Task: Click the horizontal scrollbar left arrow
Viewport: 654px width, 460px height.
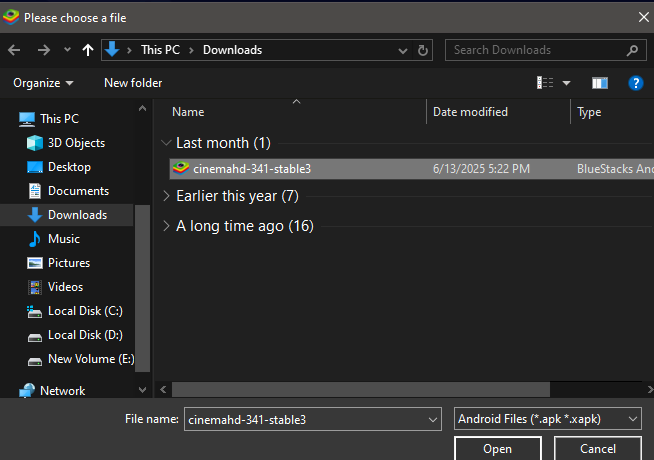Action: [163, 390]
